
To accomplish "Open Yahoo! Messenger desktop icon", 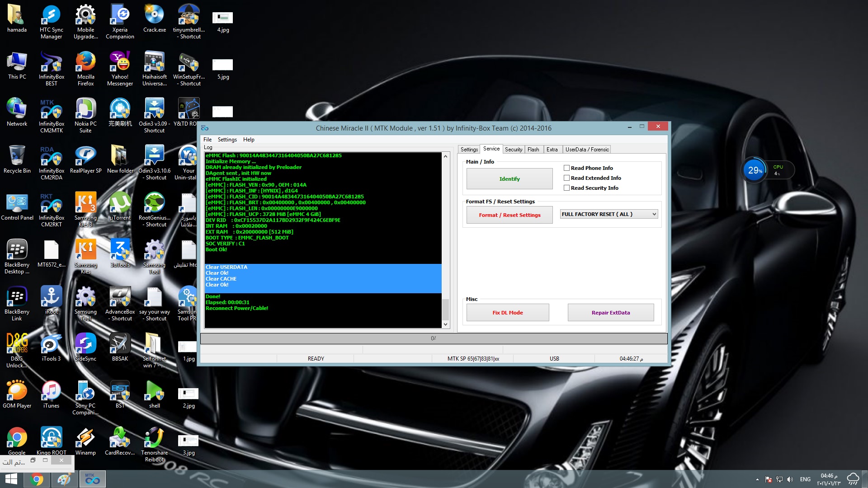I will pos(120,69).
